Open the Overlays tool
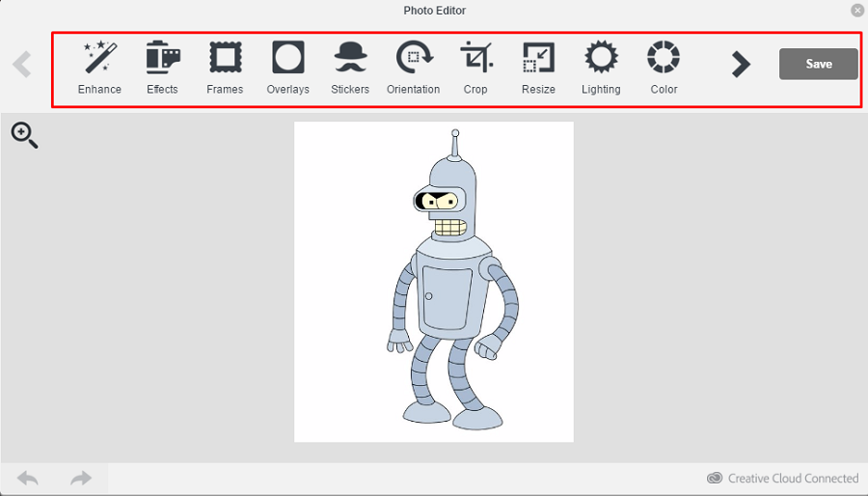The width and height of the screenshot is (868, 496). tap(287, 68)
